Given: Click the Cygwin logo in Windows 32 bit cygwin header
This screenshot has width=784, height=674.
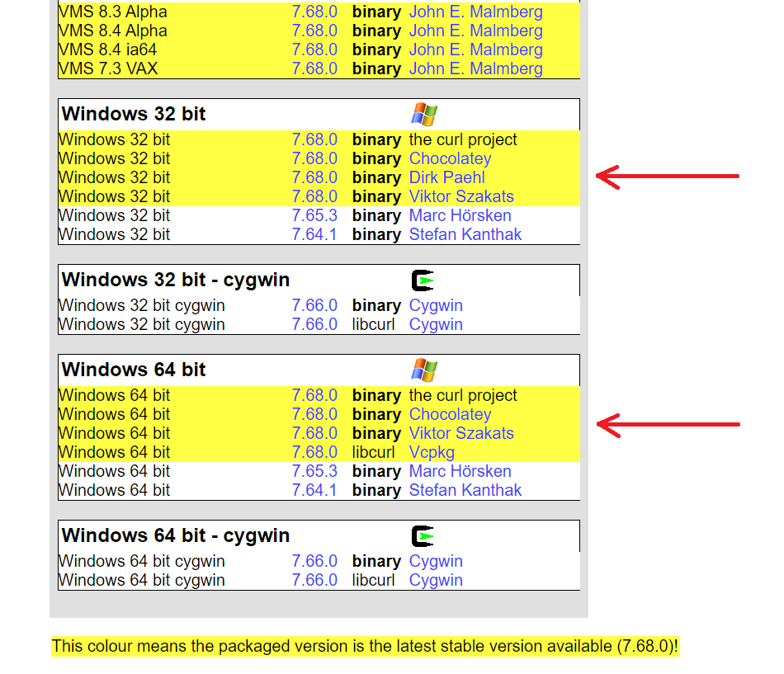Looking at the screenshot, I should [423, 280].
